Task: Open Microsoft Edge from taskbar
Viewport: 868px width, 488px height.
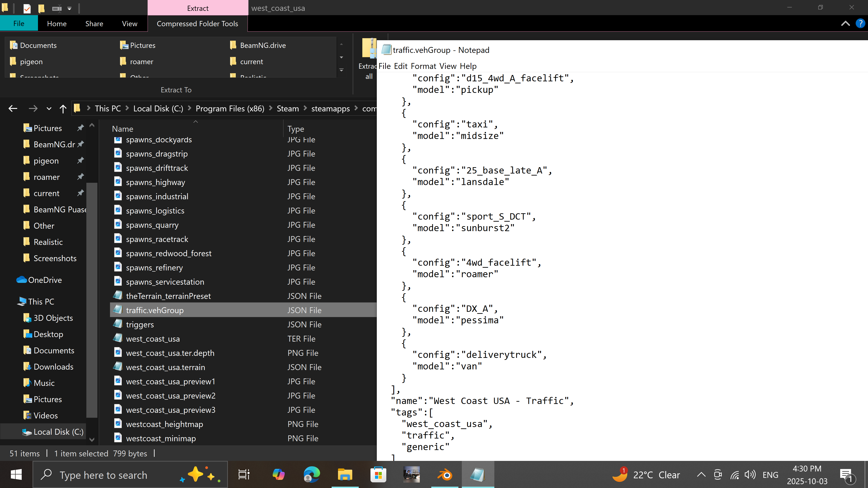Action: coord(311,475)
